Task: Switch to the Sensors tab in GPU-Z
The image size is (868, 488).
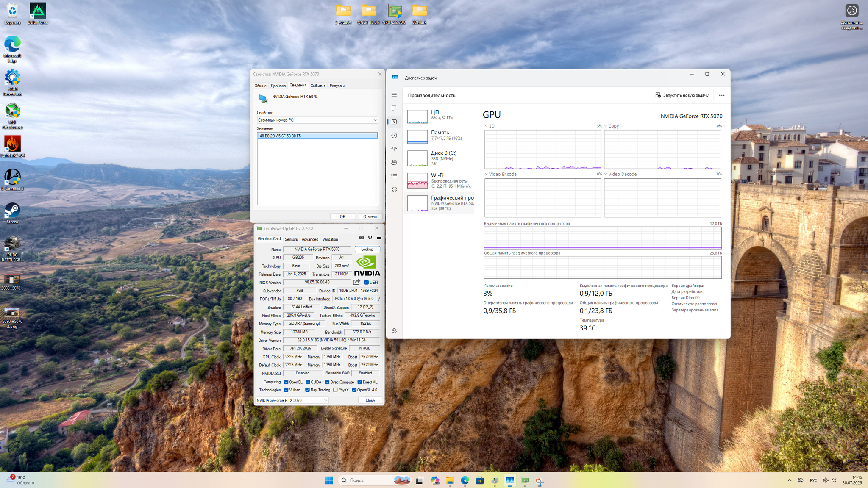Action: coord(291,239)
